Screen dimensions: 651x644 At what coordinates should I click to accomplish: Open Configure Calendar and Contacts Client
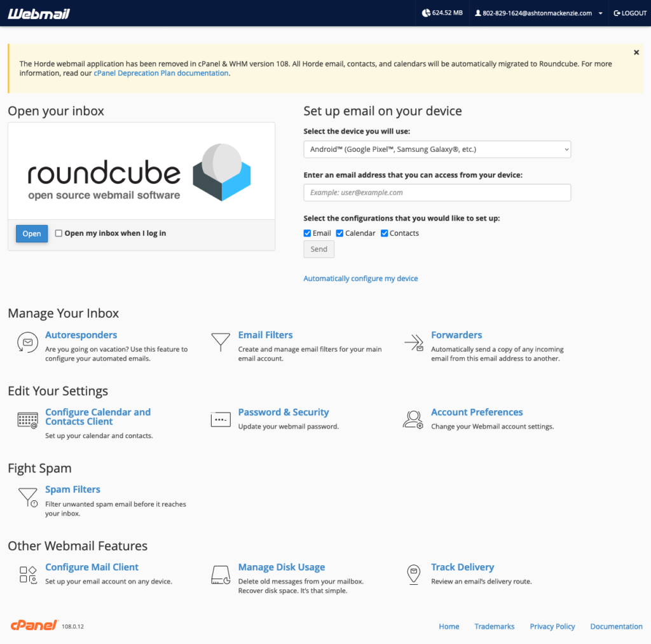coord(98,417)
